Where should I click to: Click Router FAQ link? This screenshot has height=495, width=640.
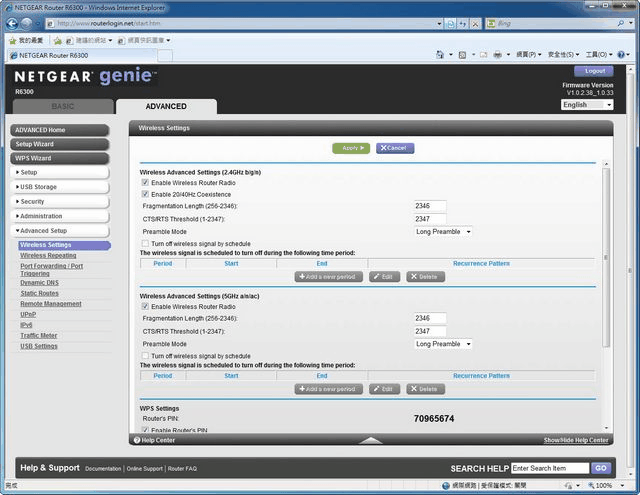[182, 468]
